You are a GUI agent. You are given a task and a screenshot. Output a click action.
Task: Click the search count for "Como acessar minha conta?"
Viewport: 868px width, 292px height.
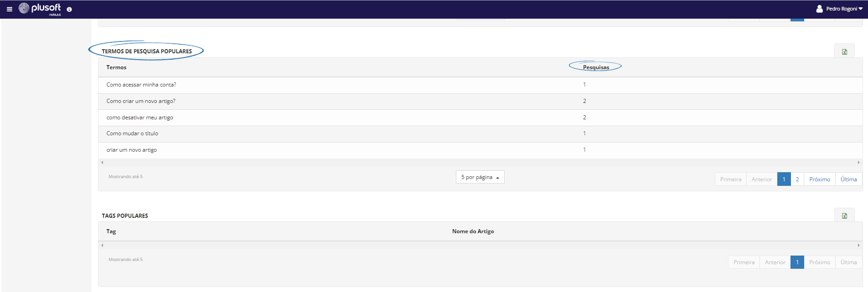[584, 85]
